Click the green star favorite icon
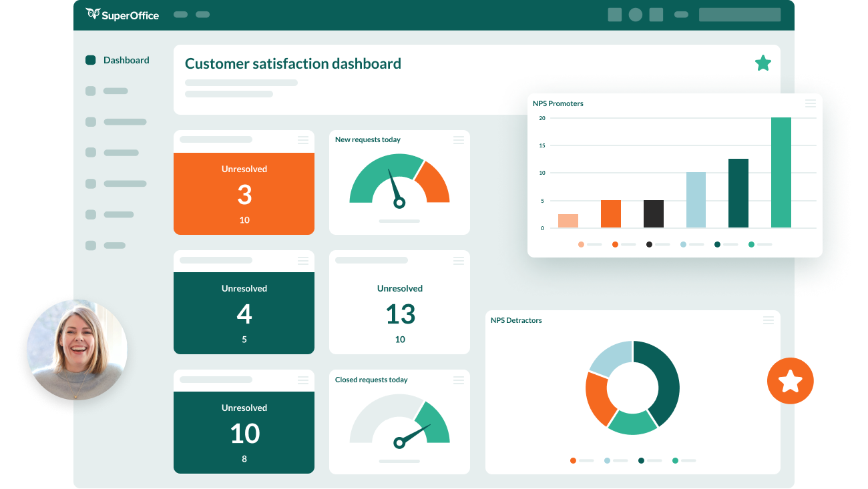868x489 pixels. pyautogui.click(x=763, y=63)
